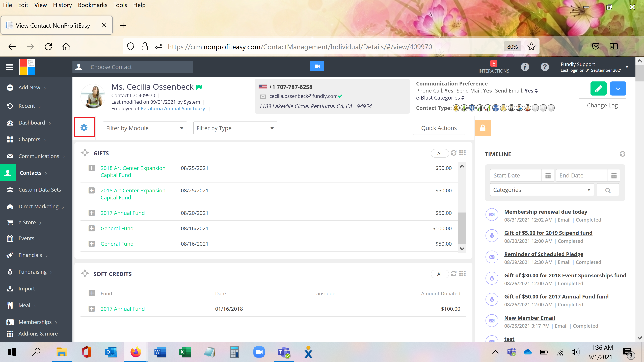Screen dimensions: 644x362
Task: Click the green pencil edit contact button
Action: click(x=598, y=88)
